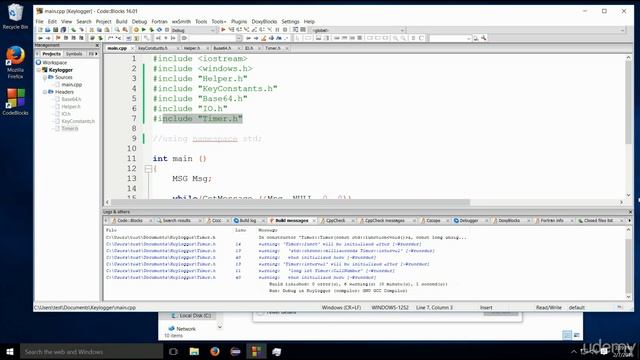
Task: Open the function scope dropdown on right
Action: [x=516, y=30]
